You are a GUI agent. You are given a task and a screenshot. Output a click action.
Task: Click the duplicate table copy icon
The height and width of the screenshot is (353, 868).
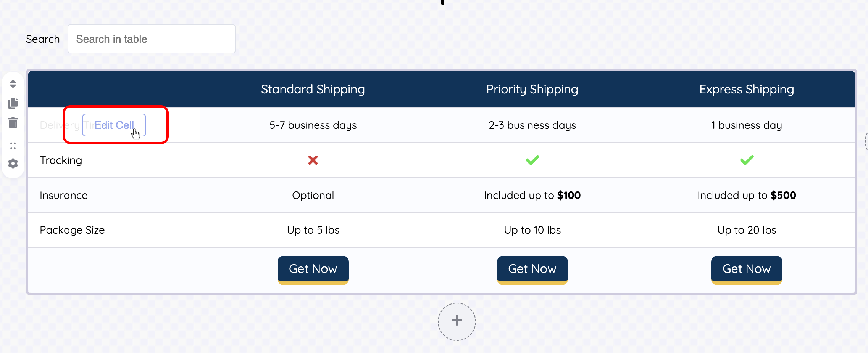point(13,103)
